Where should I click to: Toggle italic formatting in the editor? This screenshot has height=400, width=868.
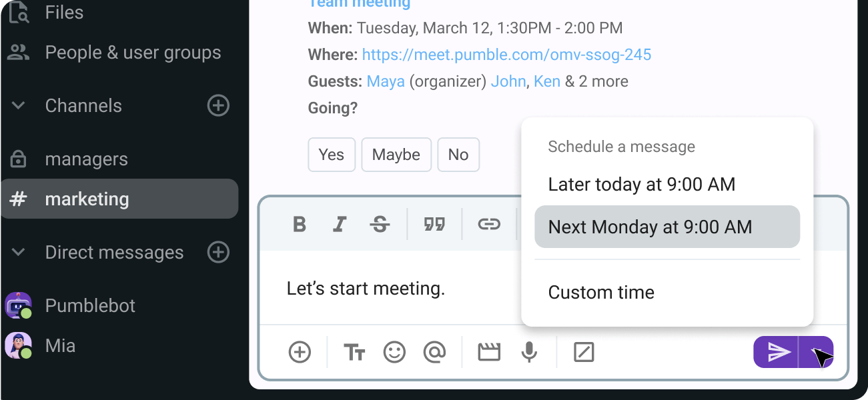coord(340,224)
